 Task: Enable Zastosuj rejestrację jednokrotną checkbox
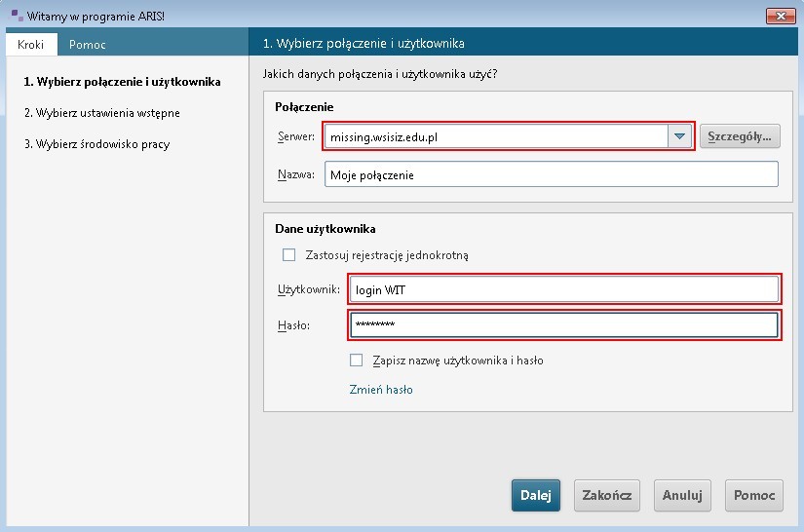(289, 254)
